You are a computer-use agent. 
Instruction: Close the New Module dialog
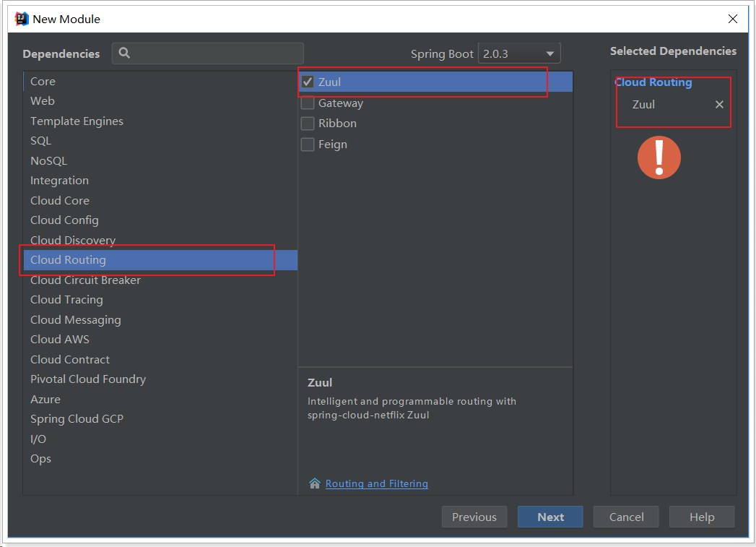coord(732,19)
